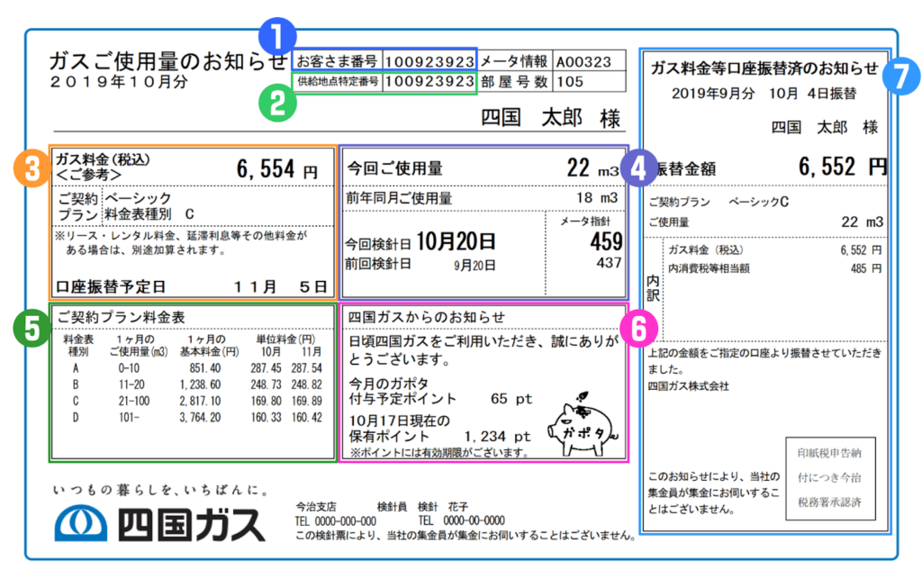Screen dimensions: 922x588
Task: Click the 前年同月ご使用量 label
Action: pos(399,198)
